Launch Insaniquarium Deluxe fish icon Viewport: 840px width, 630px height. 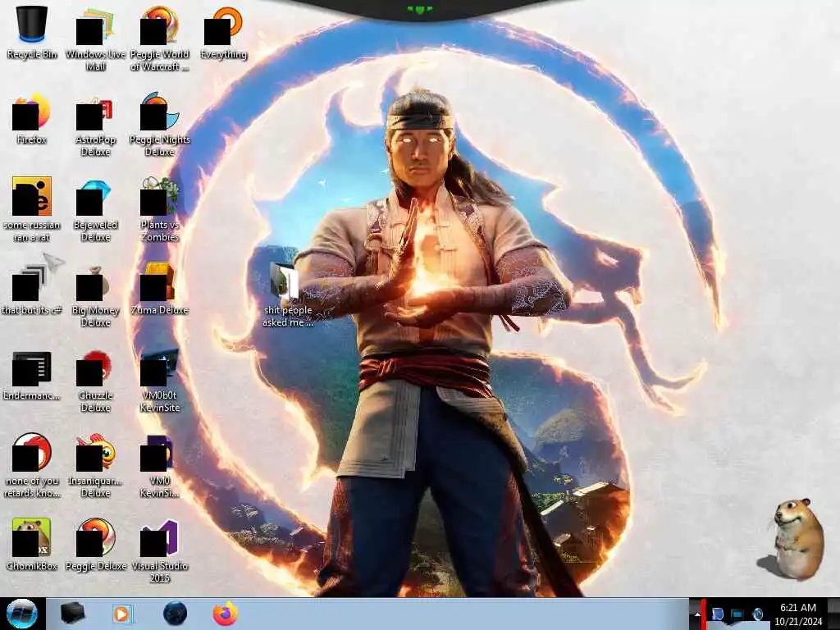(95, 465)
